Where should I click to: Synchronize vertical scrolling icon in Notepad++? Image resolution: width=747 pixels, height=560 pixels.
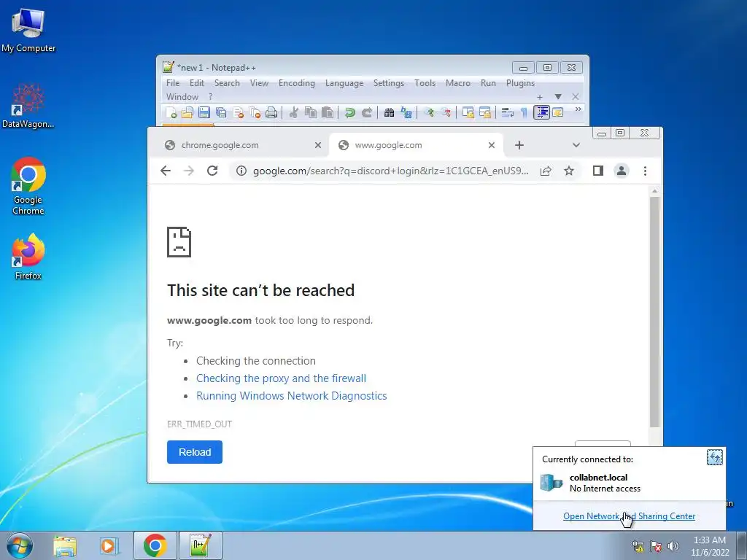point(468,112)
